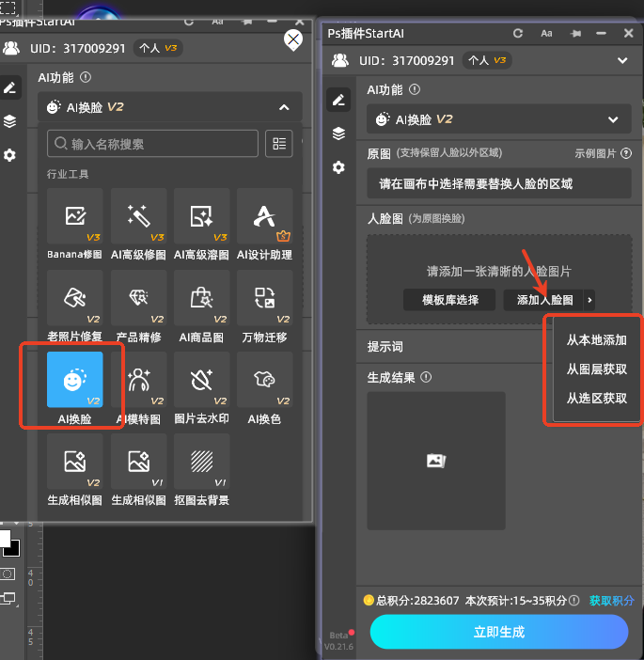Click the points estimate info icon
This screenshot has width=644, height=660.
[574, 600]
